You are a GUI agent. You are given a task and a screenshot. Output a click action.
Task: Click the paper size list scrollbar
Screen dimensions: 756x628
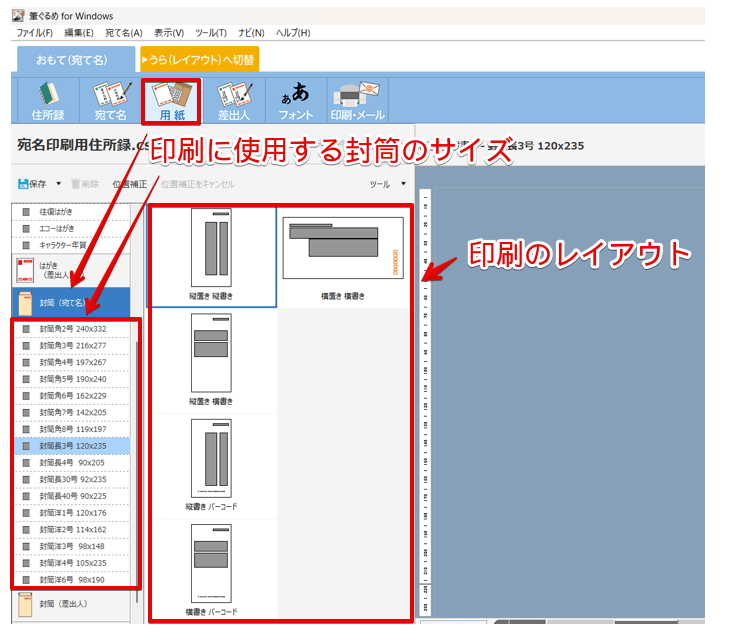coord(137,472)
